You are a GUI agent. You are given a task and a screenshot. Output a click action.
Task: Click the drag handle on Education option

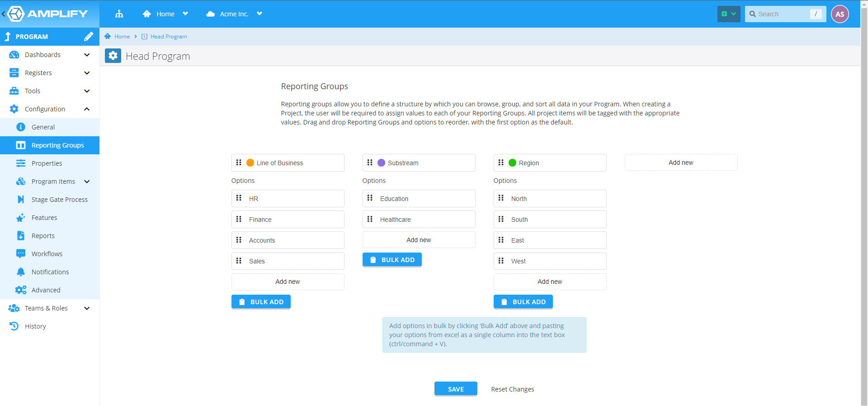tap(370, 198)
